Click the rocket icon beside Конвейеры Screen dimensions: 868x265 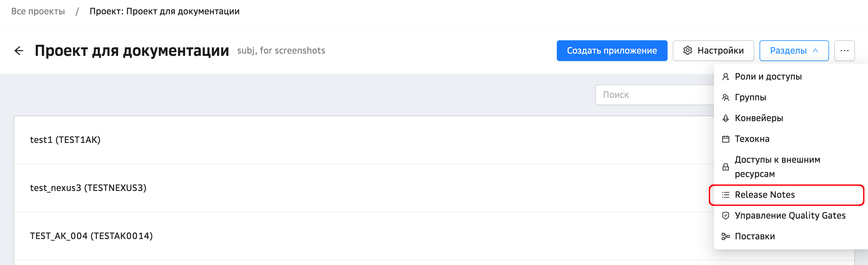tap(725, 119)
